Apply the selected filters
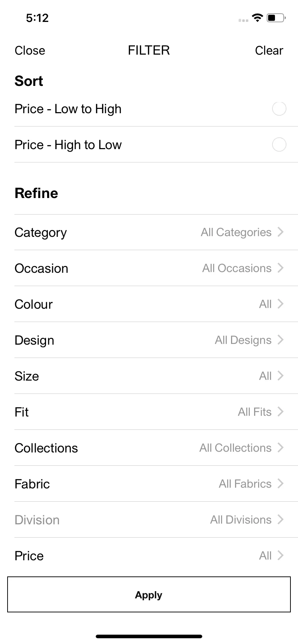 tap(149, 595)
